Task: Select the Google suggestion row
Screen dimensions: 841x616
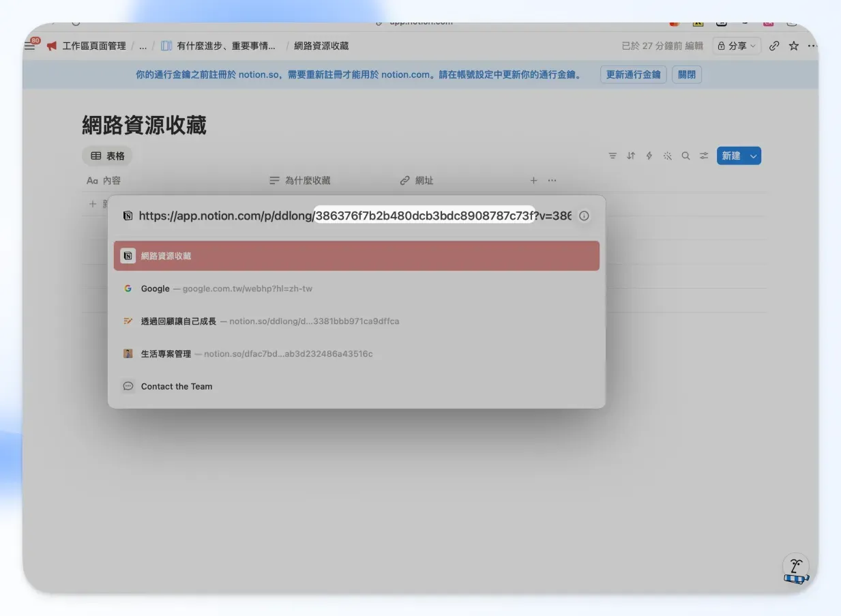Action: coord(357,289)
